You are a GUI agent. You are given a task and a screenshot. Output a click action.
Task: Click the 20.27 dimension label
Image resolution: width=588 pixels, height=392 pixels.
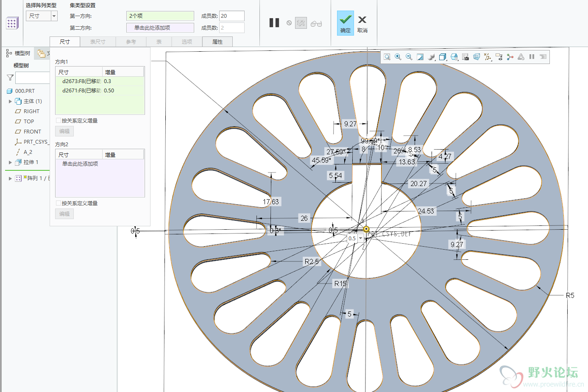coord(418,183)
